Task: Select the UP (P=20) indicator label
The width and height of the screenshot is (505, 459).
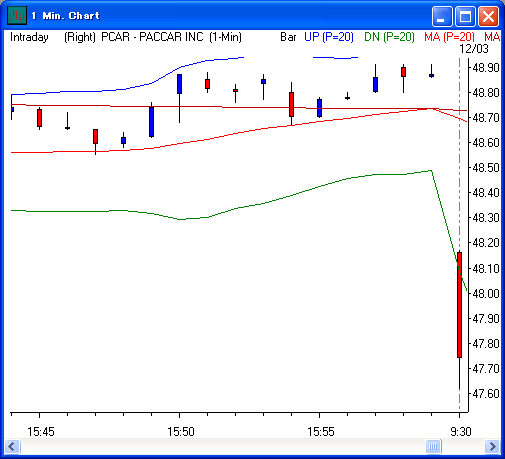Action: pos(329,37)
